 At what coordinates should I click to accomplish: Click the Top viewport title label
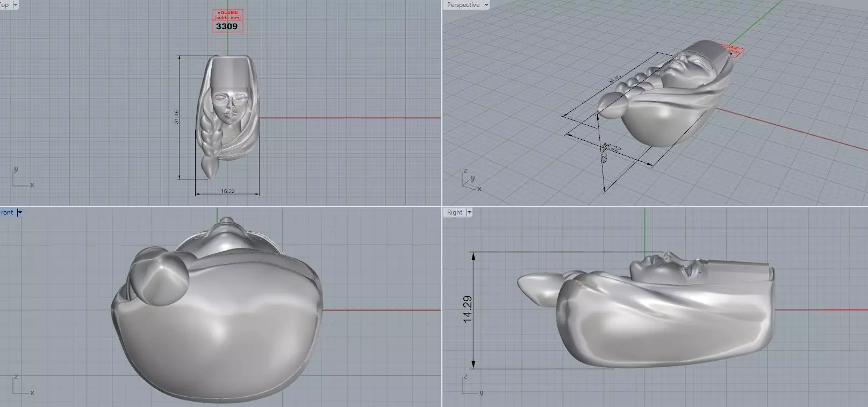[4, 5]
